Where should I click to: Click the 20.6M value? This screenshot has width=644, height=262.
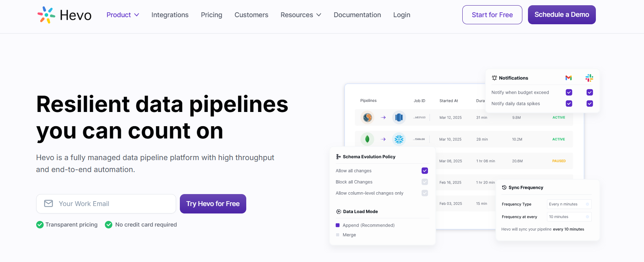517,161
